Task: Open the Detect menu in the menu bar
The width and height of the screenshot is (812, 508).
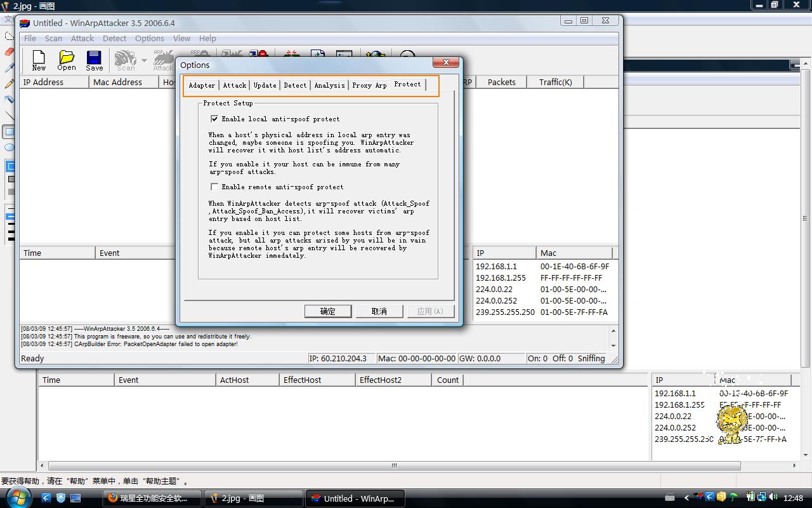Action: [114, 38]
